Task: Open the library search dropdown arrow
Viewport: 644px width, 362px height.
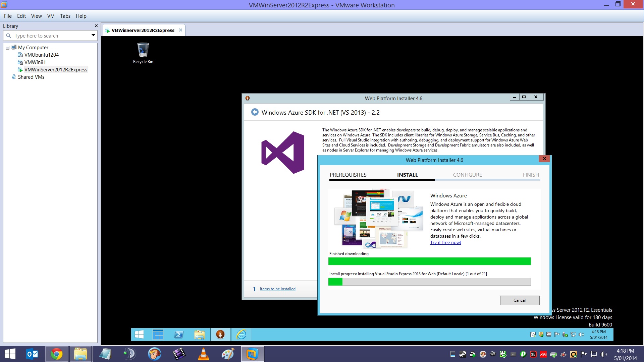Action: tap(93, 36)
